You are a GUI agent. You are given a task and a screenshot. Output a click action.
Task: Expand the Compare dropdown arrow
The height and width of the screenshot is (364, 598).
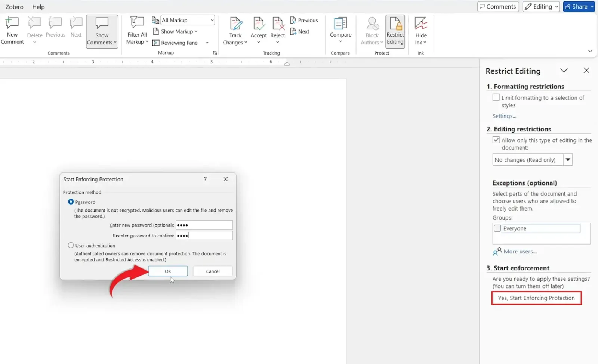pyautogui.click(x=340, y=41)
